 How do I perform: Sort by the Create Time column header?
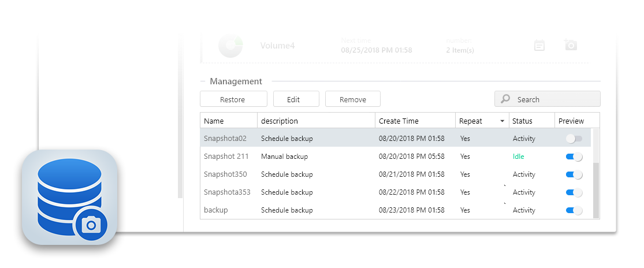399,121
